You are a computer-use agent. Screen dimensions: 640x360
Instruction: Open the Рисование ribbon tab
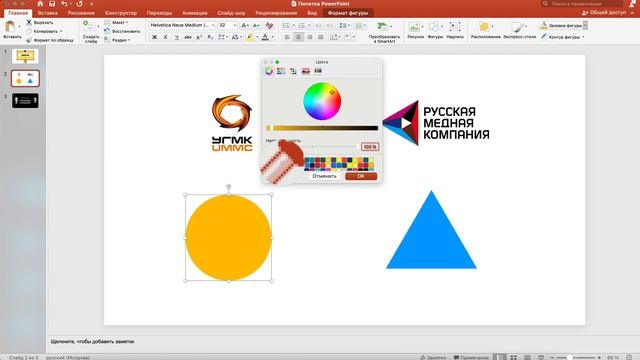tap(81, 13)
